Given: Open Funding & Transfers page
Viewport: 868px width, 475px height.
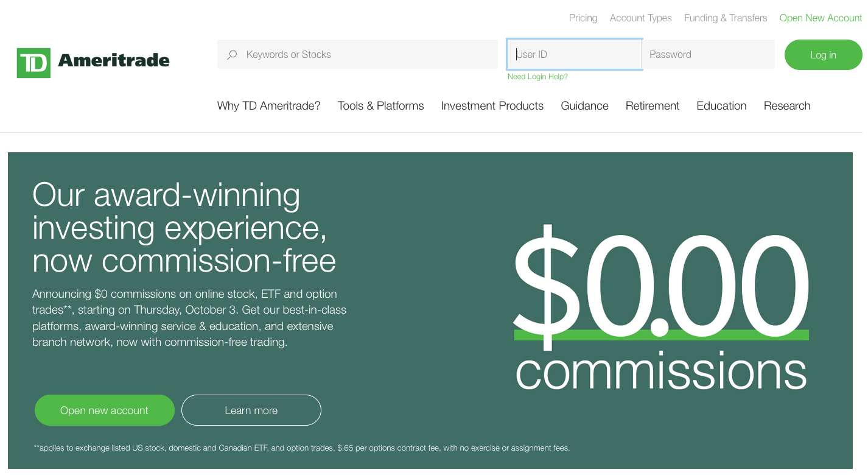Looking at the screenshot, I should pyautogui.click(x=726, y=18).
